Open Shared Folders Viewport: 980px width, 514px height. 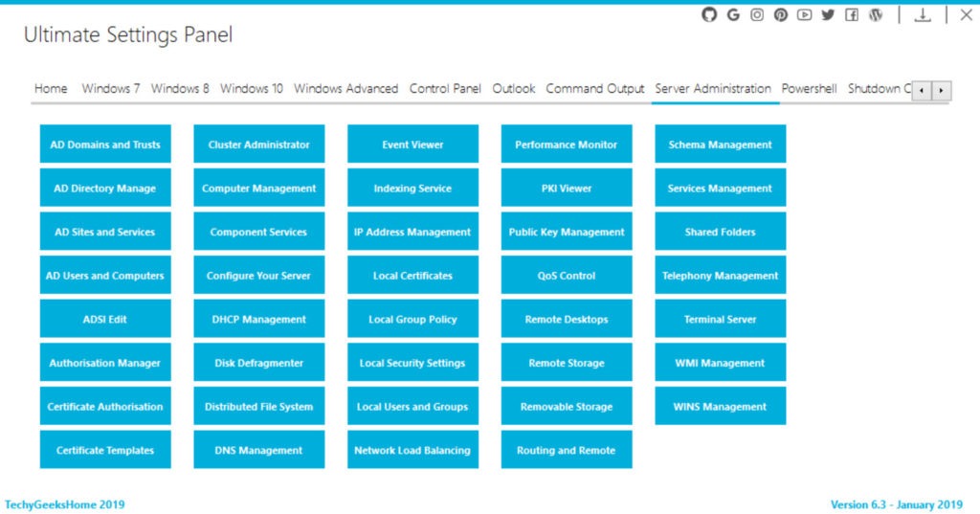(720, 232)
